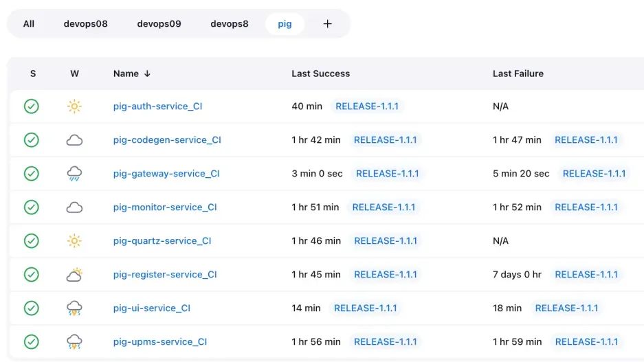
Task: Click cloudy weather icon for pig-codegen-service_CI
Action: coord(74,140)
